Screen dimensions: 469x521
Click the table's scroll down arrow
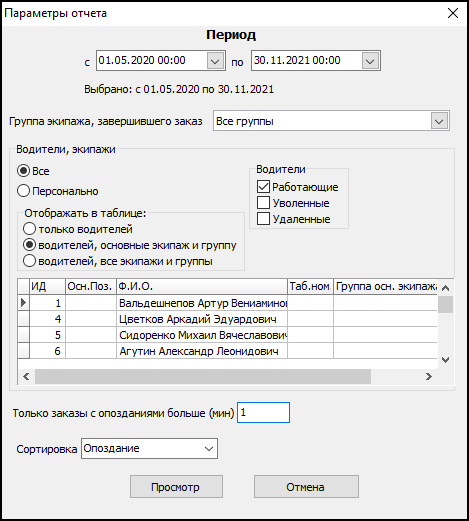tap(446, 360)
